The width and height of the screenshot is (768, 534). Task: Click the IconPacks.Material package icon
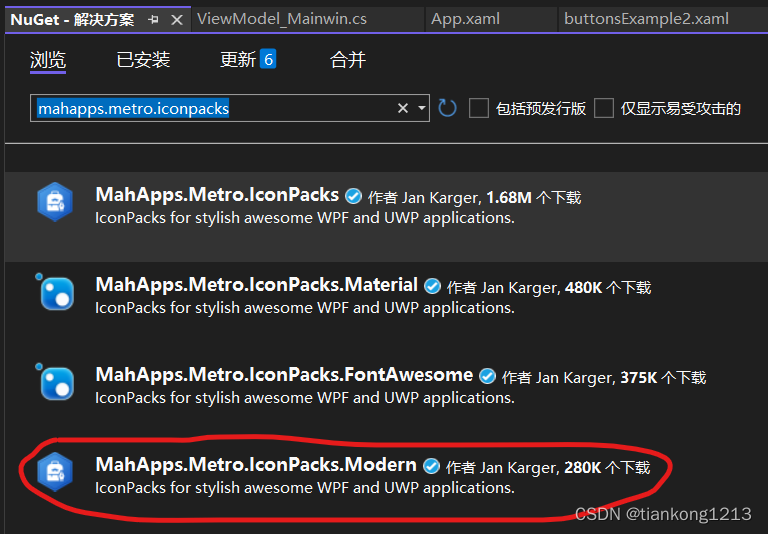tap(56, 292)
